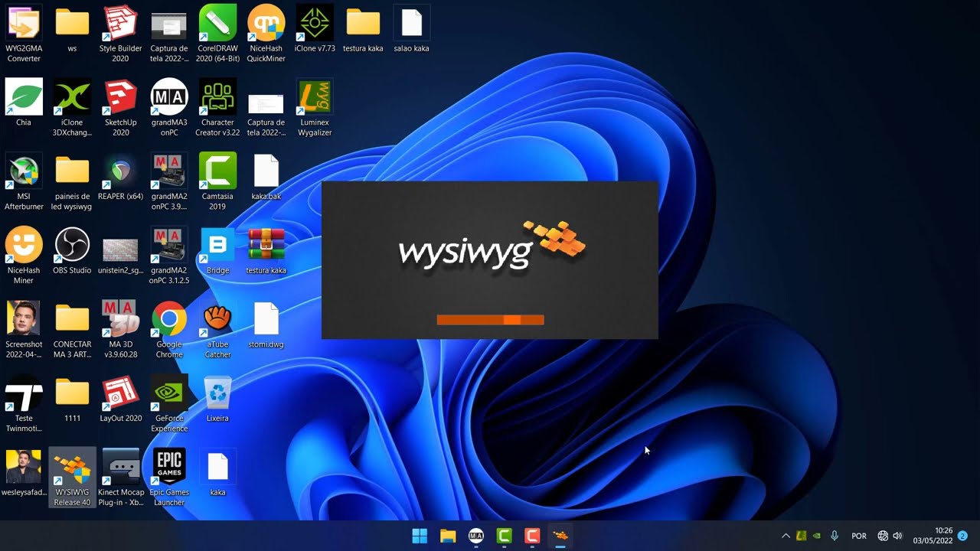Click the Luminex tray icon
The width and height of the screenshot is (980, 551).
click(x=802, y=536)
